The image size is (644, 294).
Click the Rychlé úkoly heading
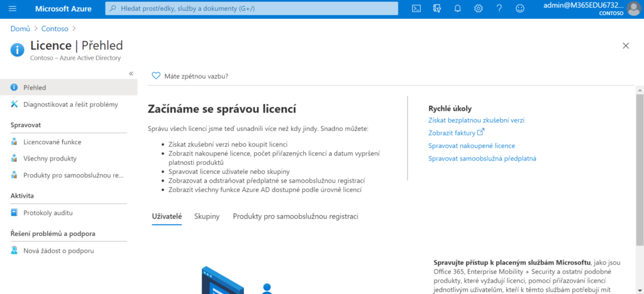(x=450, y=108)
